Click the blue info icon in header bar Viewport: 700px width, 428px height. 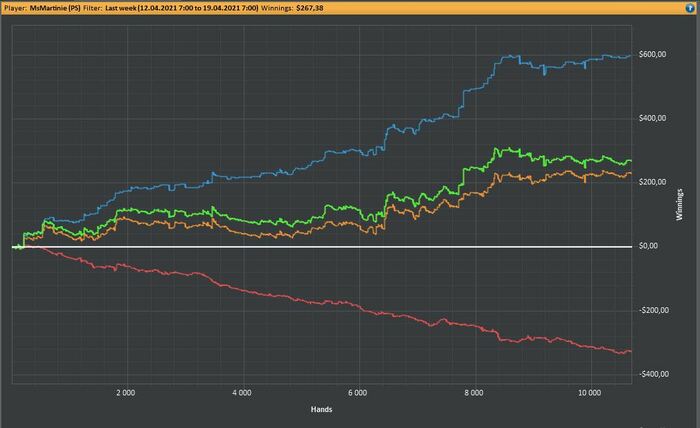[x=691, y=8]
